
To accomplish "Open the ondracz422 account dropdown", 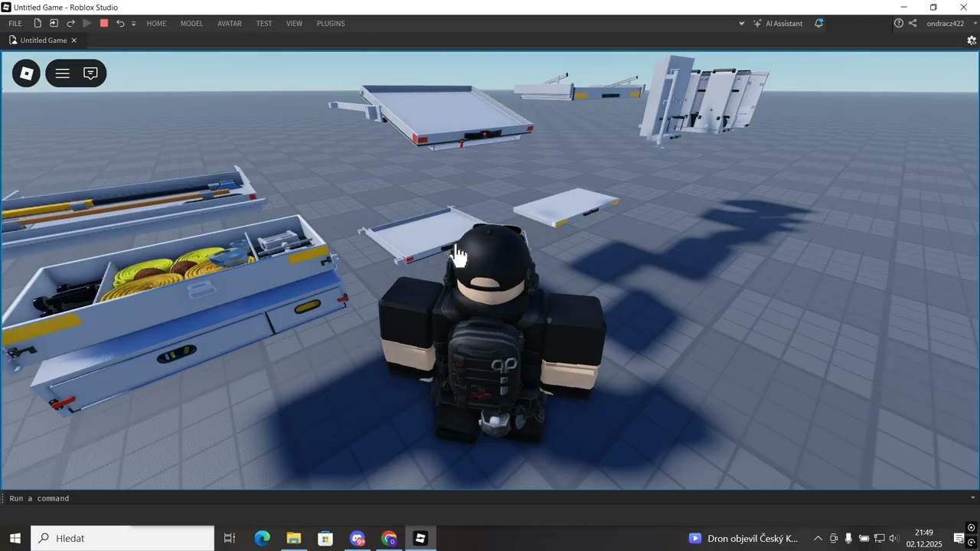I will point(950,24).
